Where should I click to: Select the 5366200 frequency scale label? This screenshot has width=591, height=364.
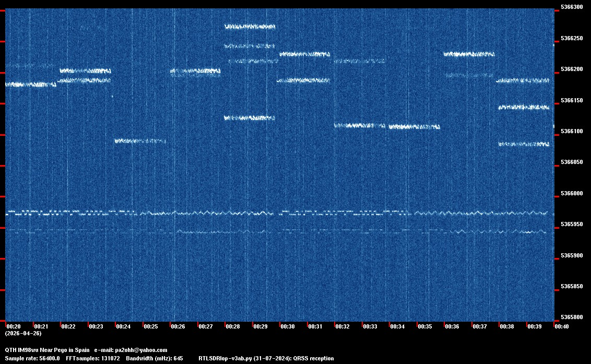point(571,69)
